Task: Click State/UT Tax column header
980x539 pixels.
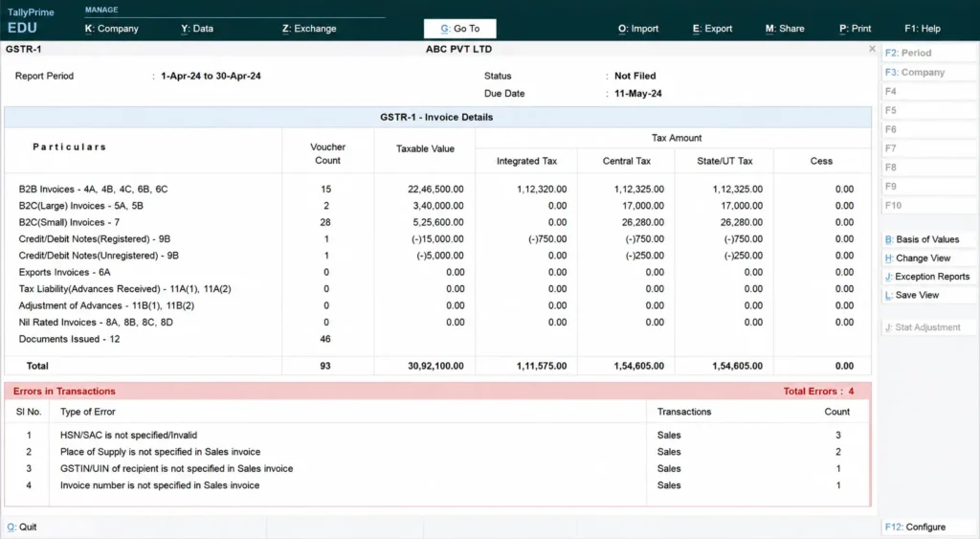Action: click(x=724, y=162)
